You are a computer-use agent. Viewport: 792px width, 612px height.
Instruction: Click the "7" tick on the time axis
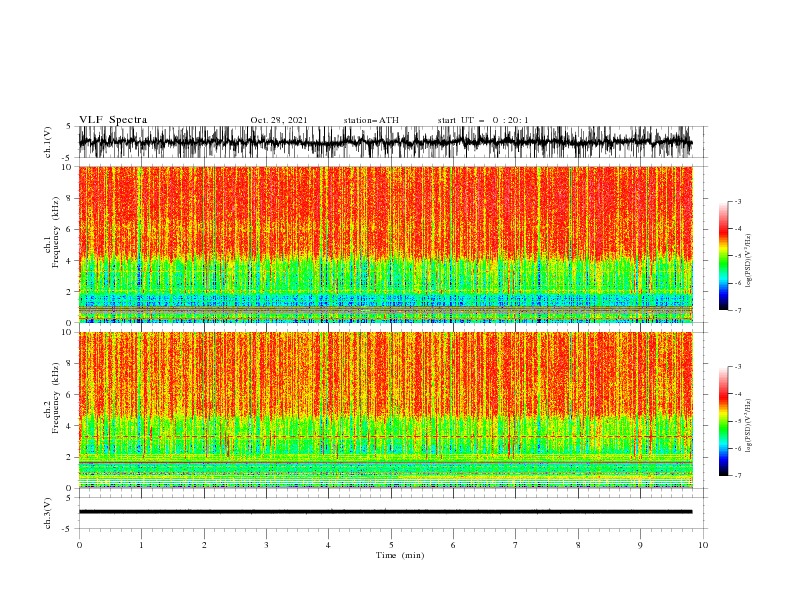tap(515, 545)
